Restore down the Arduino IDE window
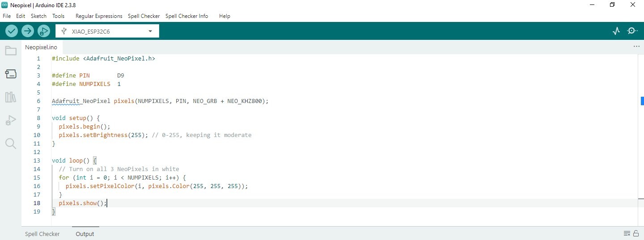 tap(612, 4)
